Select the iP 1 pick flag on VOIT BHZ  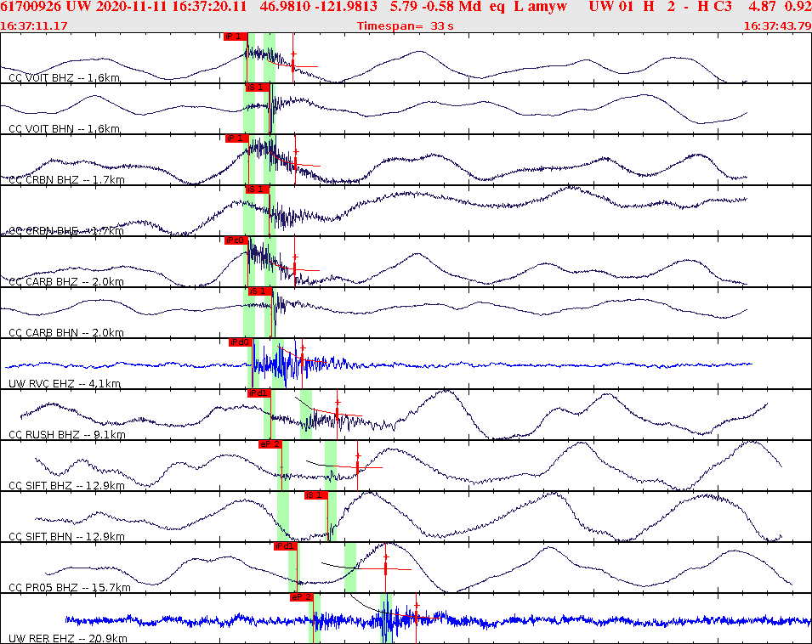pos(234,37)
